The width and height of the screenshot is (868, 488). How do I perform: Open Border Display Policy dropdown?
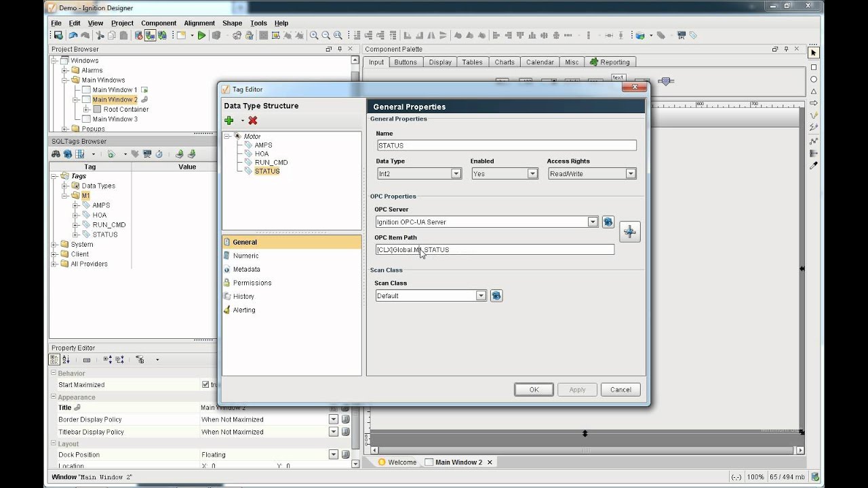click(334, 420)
